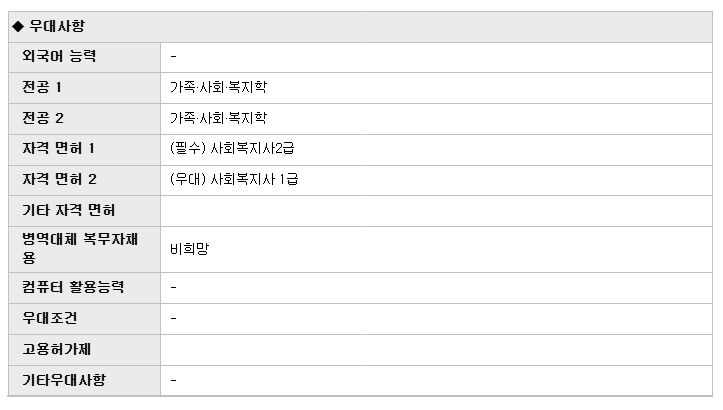The width and height of the screenshot is (723, 410).
Task: Select the (우대) 사회복지사 1급 text
Action: (234, 179)
